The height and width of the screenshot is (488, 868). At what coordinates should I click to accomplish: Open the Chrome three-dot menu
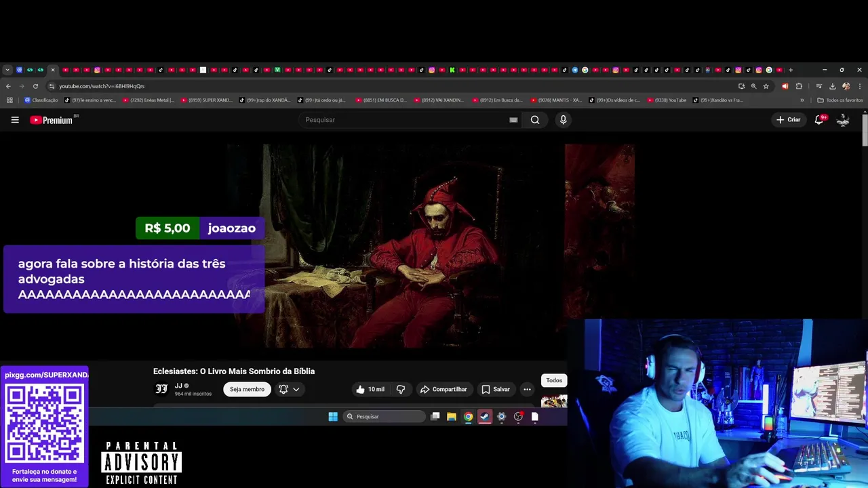coord(859,86)
